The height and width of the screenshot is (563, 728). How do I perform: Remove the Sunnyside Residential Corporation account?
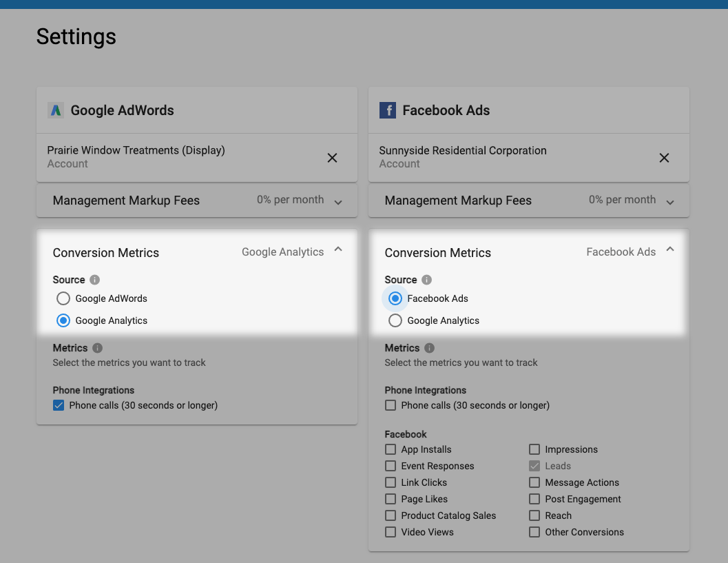tap(664, 158)
